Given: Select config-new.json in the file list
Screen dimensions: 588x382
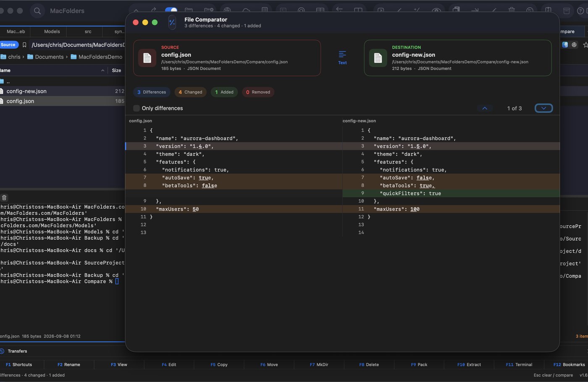Looking at the screenshot, I should click(62, 91).
